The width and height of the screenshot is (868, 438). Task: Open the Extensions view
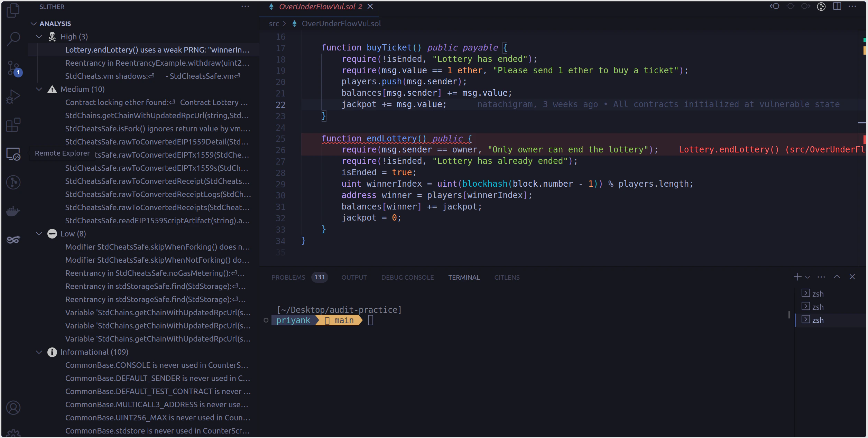[x=13, y=125]
